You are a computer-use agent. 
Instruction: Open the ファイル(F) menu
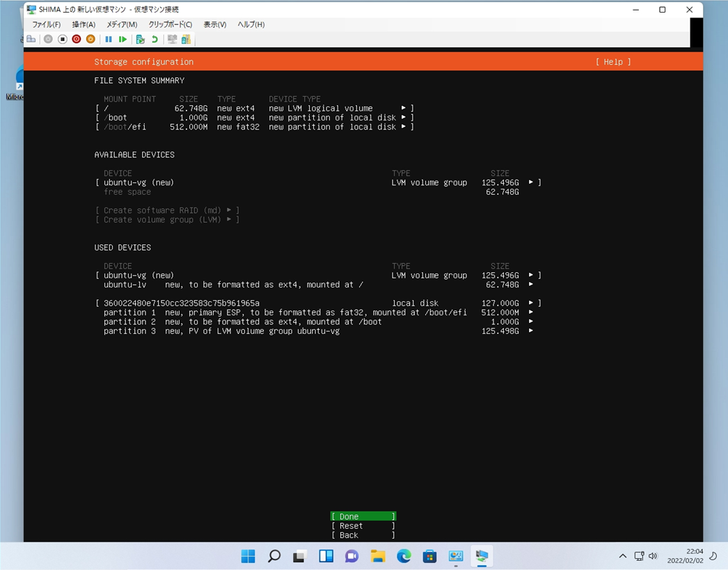click(x=47, y=24)
